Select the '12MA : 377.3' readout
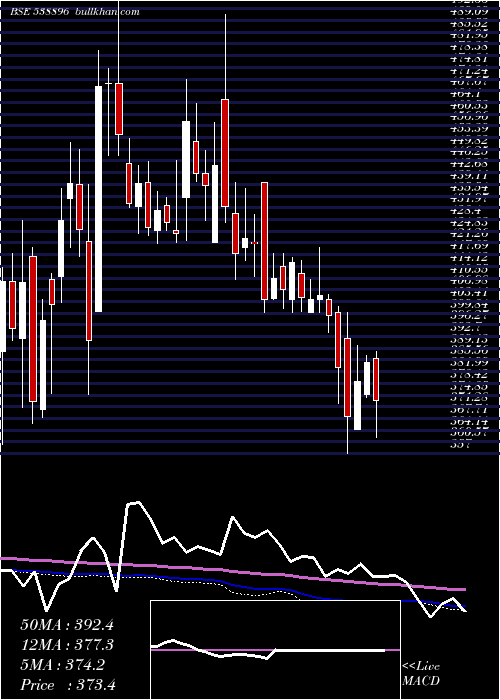The height and width of the screenshot is (700, 500). [x=67, y=645]
